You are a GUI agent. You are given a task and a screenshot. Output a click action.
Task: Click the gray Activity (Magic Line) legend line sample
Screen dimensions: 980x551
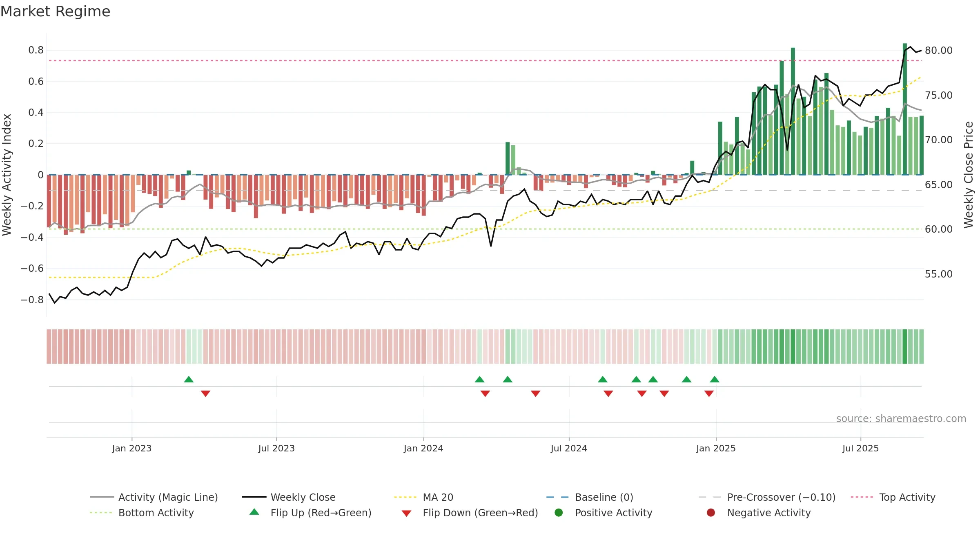pyautogui.click(x=102, y=497)
